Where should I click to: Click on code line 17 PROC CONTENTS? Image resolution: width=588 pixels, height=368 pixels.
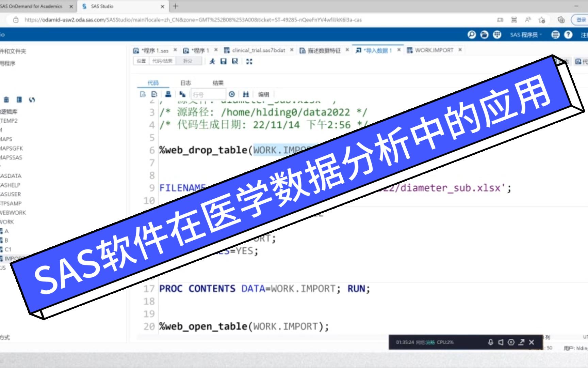pyautogui.click(x=264, y=289)
